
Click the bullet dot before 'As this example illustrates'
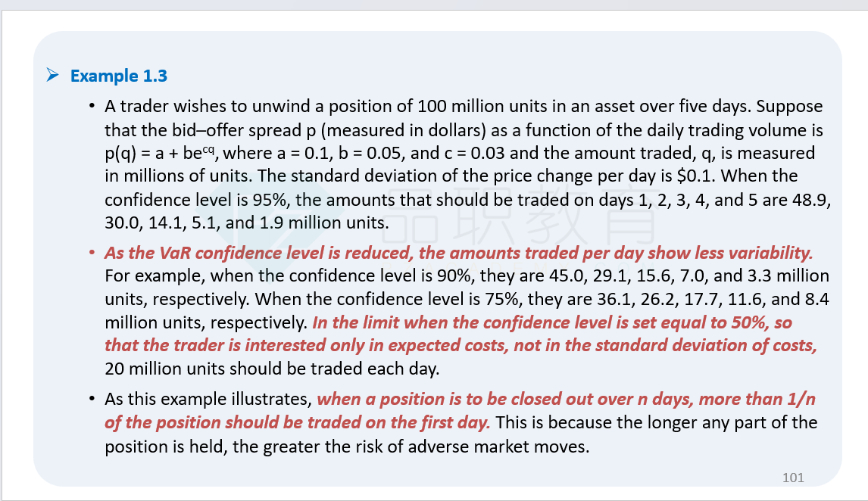point(92,399)
